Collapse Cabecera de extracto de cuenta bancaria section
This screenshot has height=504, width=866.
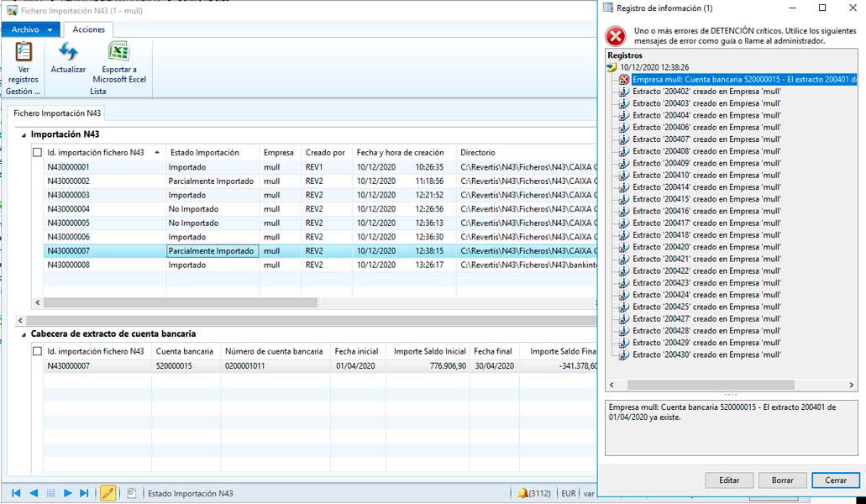tap(24, 334)
